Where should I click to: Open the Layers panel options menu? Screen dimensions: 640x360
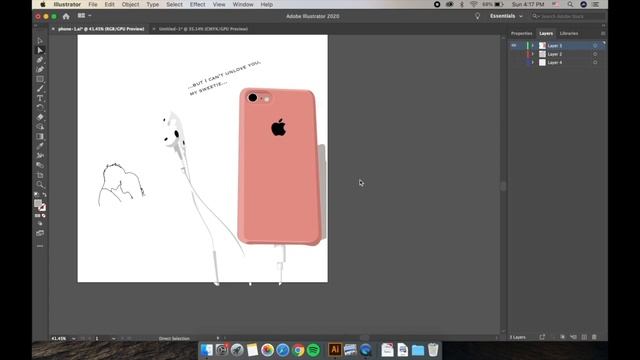(x=603, y=33)
